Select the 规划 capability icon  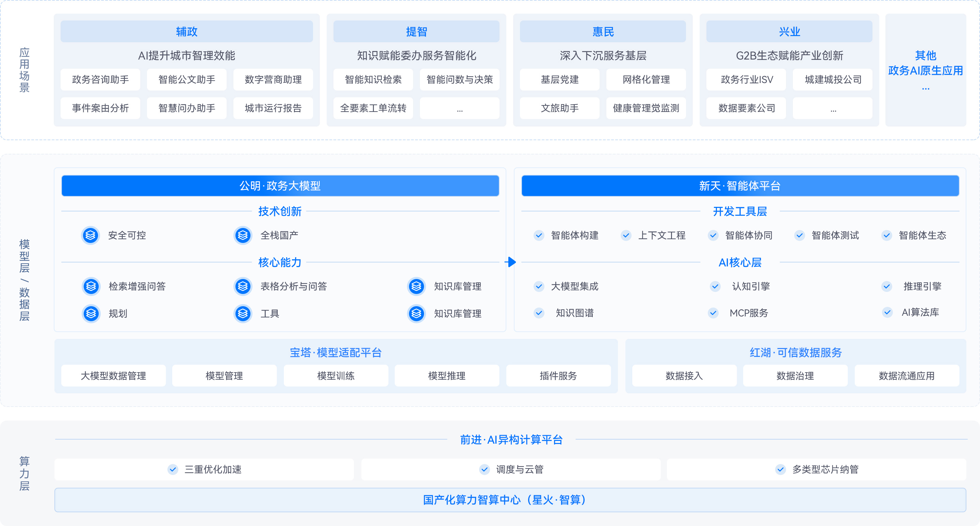[91, 313]
